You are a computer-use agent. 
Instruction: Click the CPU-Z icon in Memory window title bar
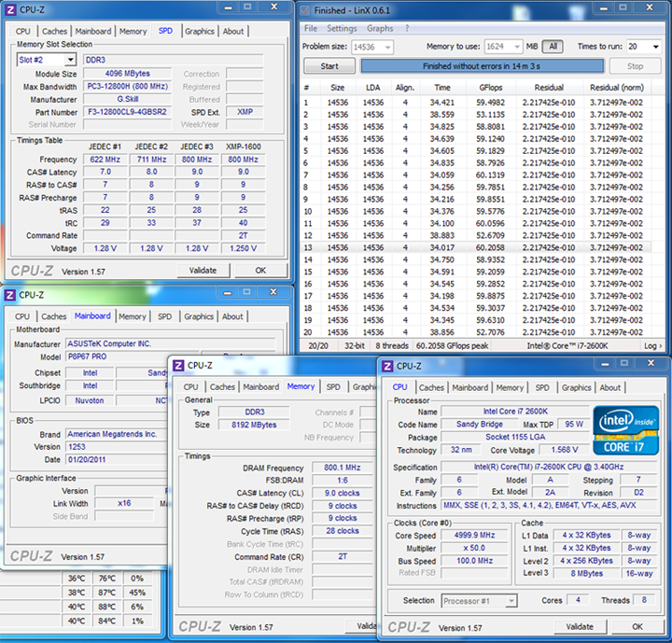178,366
